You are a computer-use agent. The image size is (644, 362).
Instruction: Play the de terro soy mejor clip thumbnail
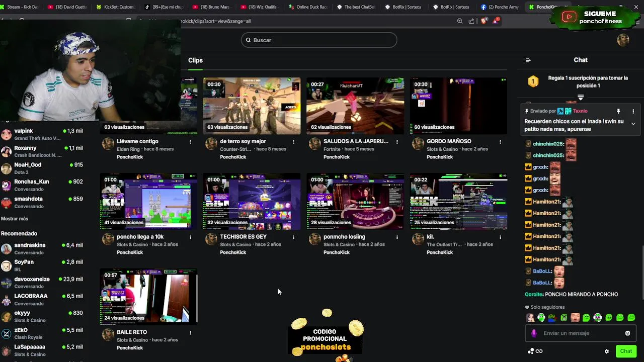click(252, 106)
